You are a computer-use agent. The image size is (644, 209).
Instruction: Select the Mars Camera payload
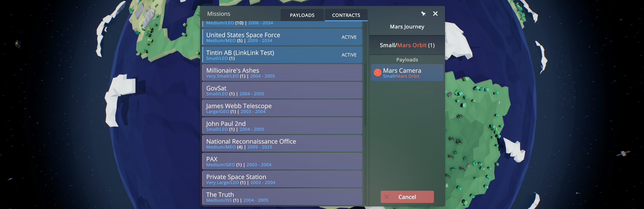pos(407,73)
